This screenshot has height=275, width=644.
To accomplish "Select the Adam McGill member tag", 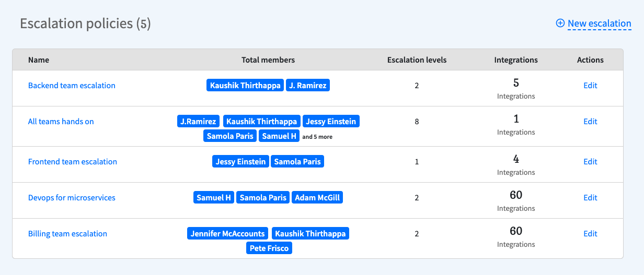I will coord(317,198).
